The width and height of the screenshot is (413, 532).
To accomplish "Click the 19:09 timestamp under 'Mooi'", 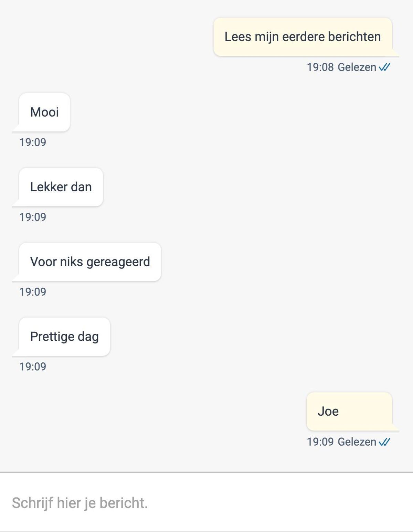I will click(x=33, y=142).
